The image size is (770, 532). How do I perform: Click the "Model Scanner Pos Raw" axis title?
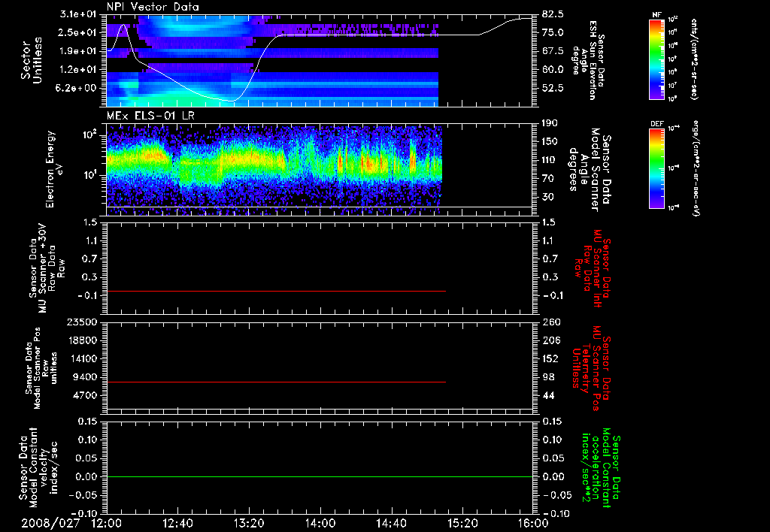[x=41, y=368]
